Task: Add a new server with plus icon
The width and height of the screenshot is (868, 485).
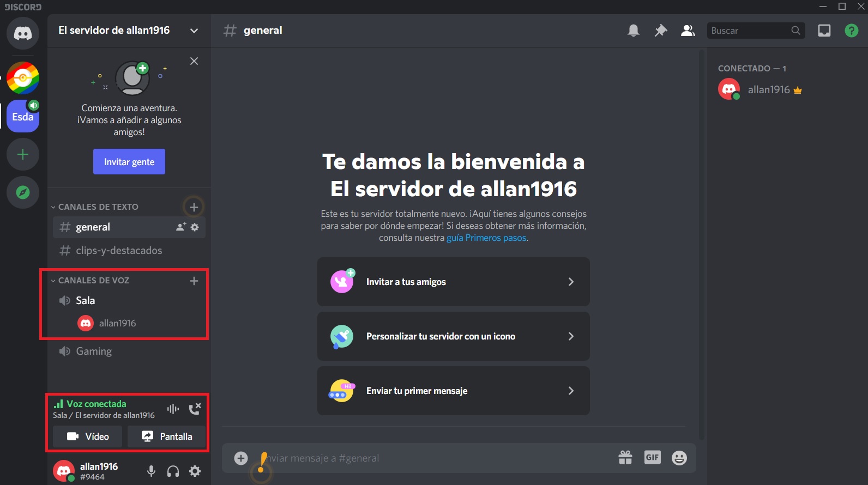Action: 23,154
